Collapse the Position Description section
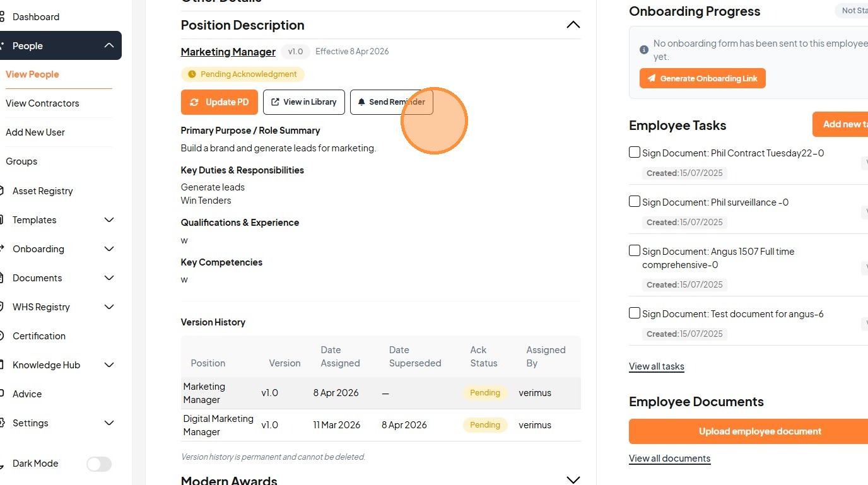The image size is (868, 485). click(x=573, y=25)
